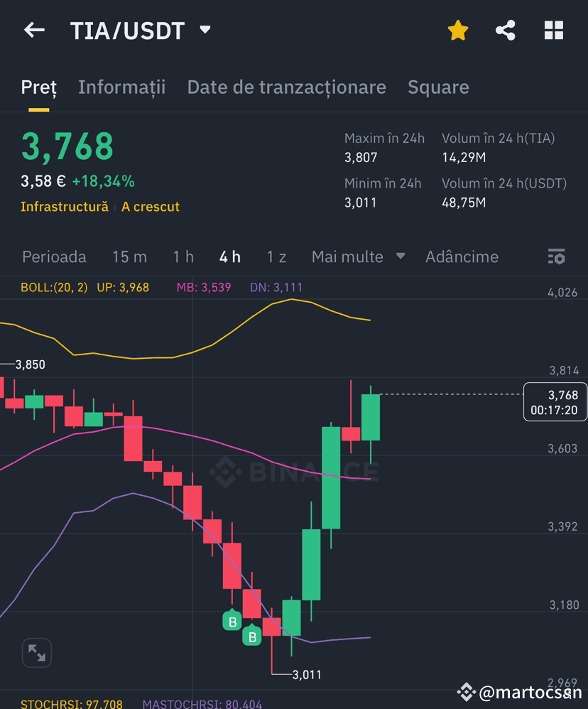Tap the large 3,768 price
This screenshot has width=588, height=709.
[x=67, y=146]
